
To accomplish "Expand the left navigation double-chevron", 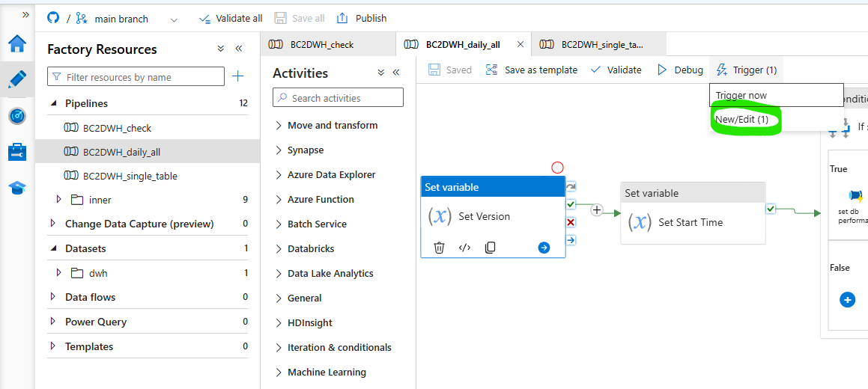I will [25, 15].
